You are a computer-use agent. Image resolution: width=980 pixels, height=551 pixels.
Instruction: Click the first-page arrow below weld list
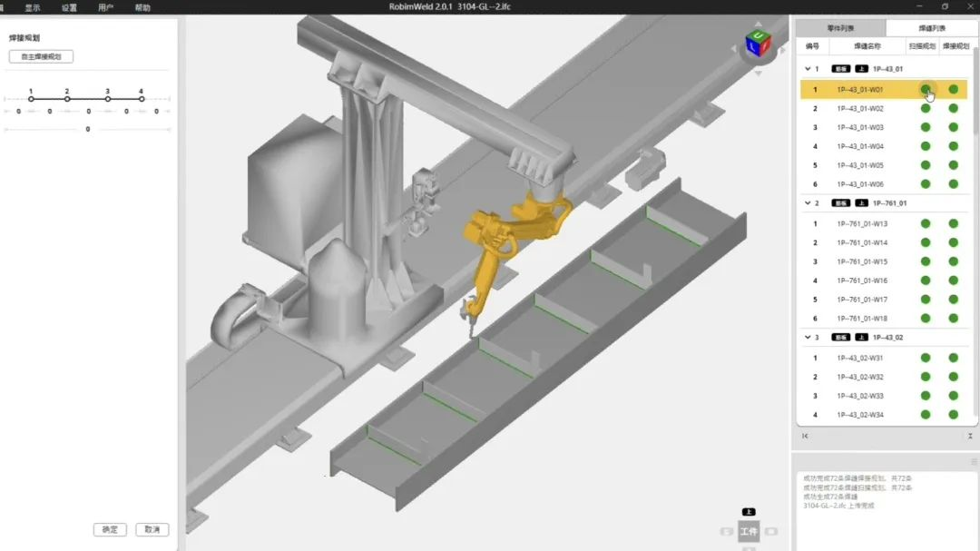[x=806, y=437]
